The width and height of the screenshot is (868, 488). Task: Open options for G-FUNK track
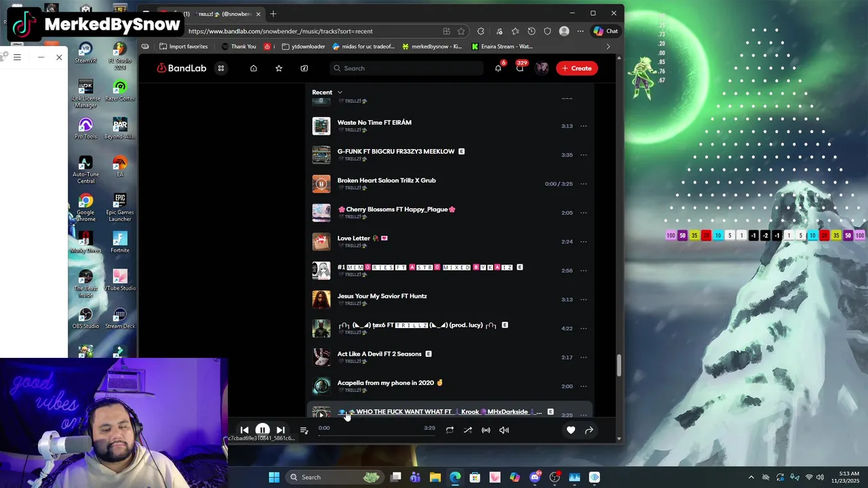(x=583, y=155)
